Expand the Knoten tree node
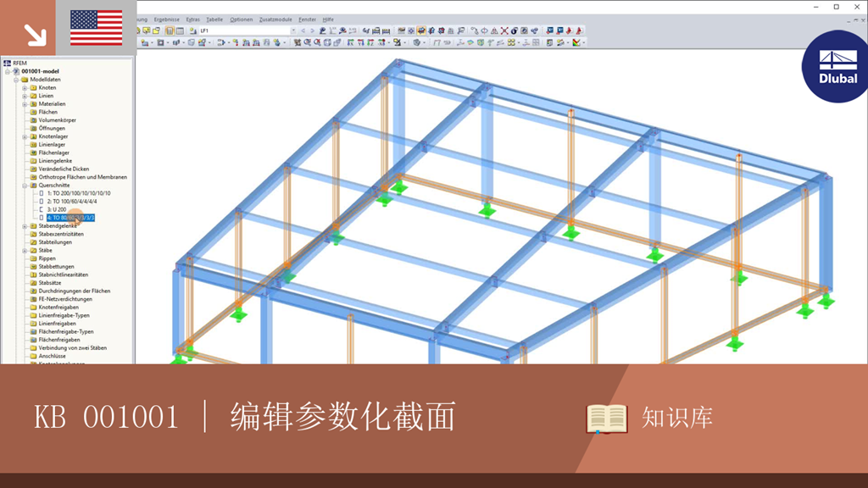Image resolution: width=868 pixels, height=488 pixels. pyautogui.click(x=25, y=88)
